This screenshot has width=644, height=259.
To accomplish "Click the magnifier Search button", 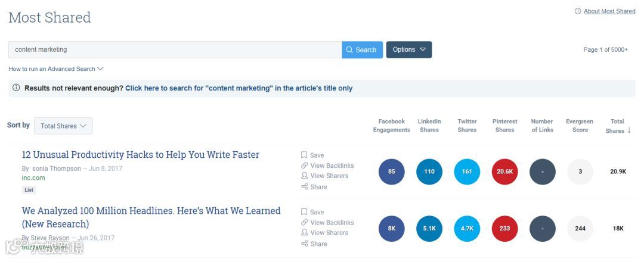I will [362, 50].
